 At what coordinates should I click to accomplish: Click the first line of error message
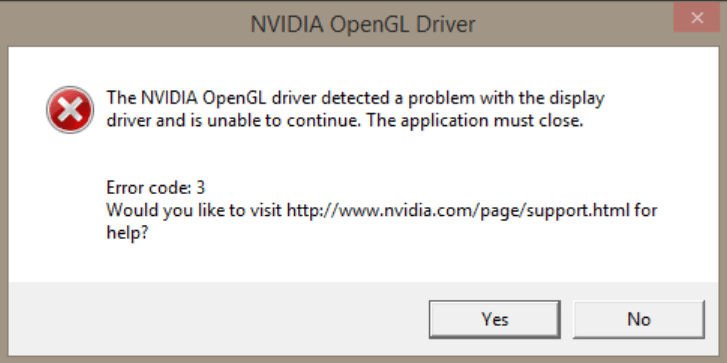[x=356, y=99]
